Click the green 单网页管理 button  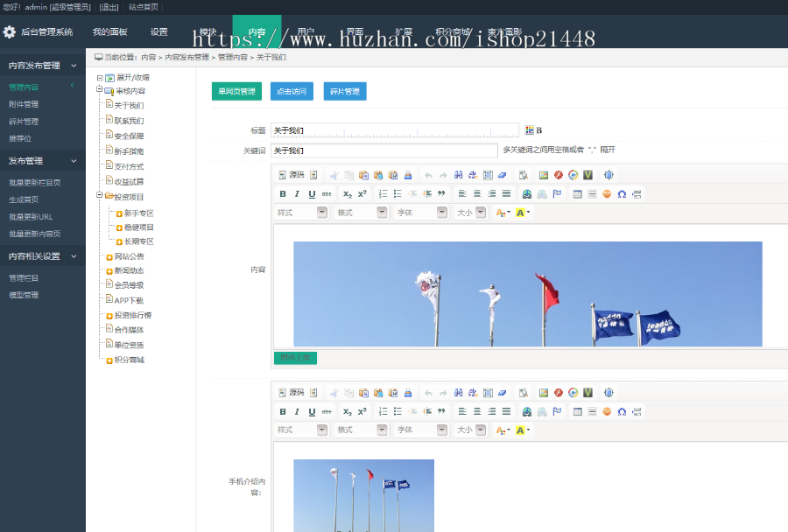point(236,91)
